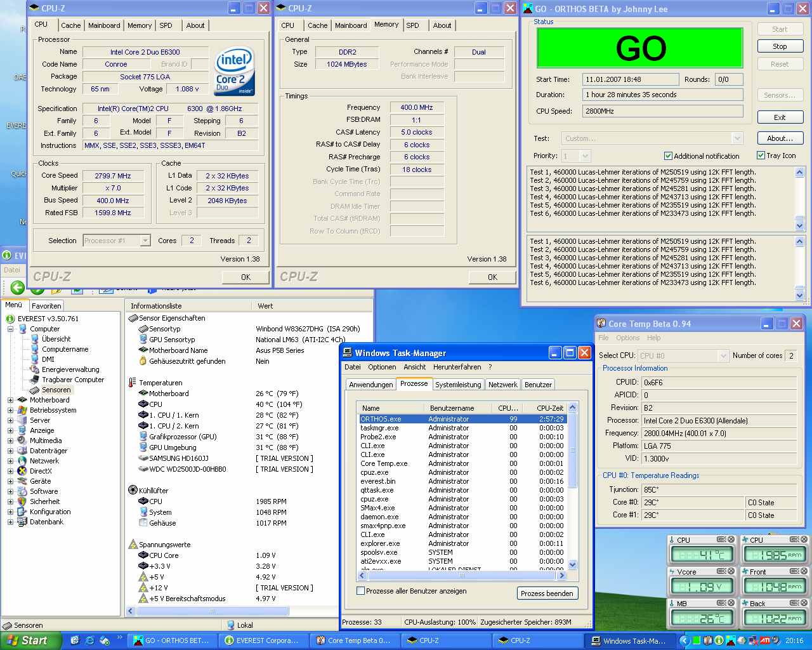
Task: Click the Task-Manager process list vertical scrollbar
Action: [572, 486]
